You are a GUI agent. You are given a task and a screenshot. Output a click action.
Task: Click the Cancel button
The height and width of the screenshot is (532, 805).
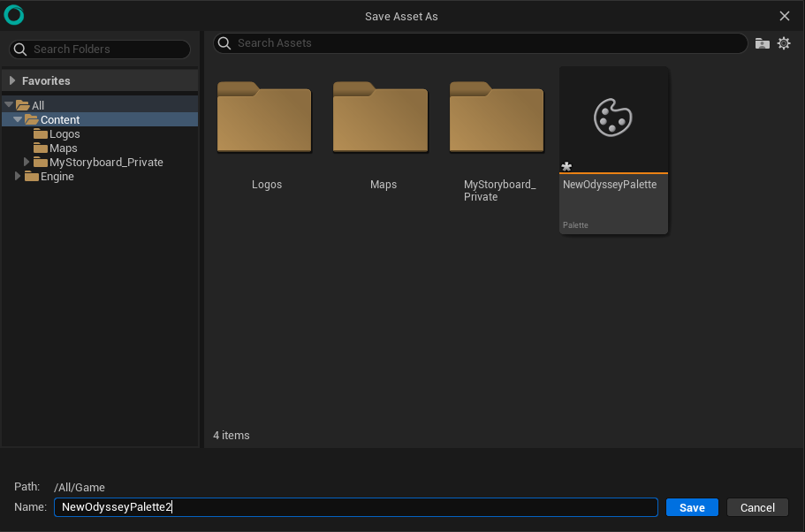click(757, 507)
